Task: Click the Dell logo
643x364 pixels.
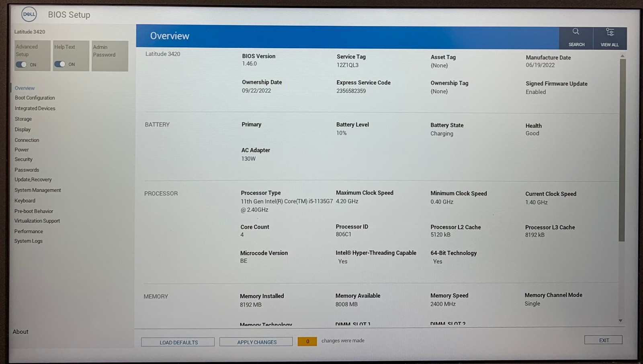Action: [29, 14]
